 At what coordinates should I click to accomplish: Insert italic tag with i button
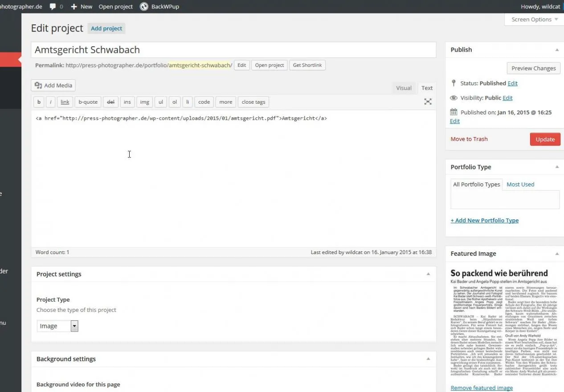click(51, 102)
